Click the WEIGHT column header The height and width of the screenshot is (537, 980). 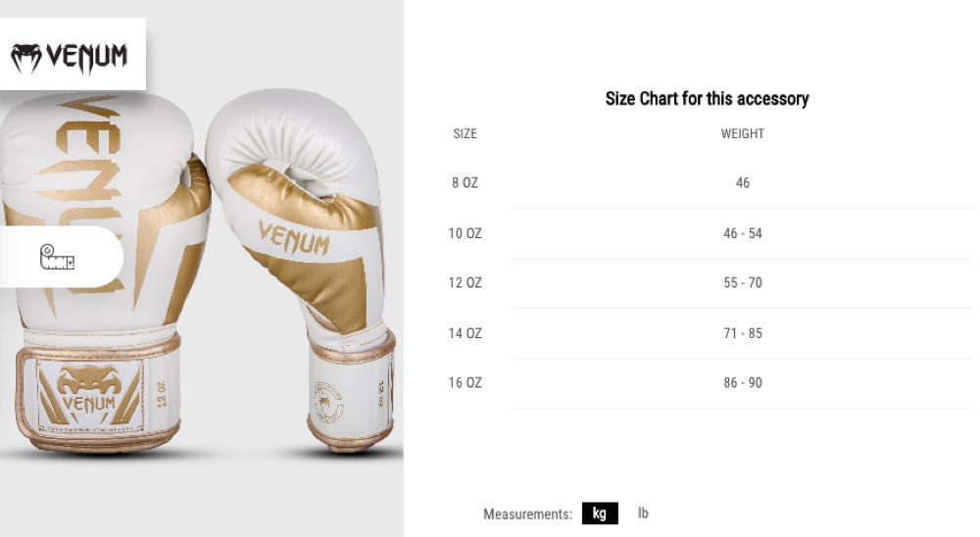tap(742, 133)
